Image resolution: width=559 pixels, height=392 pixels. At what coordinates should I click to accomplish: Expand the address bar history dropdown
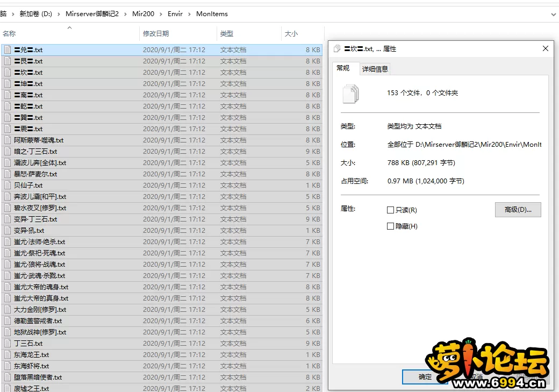pos(553,15)
